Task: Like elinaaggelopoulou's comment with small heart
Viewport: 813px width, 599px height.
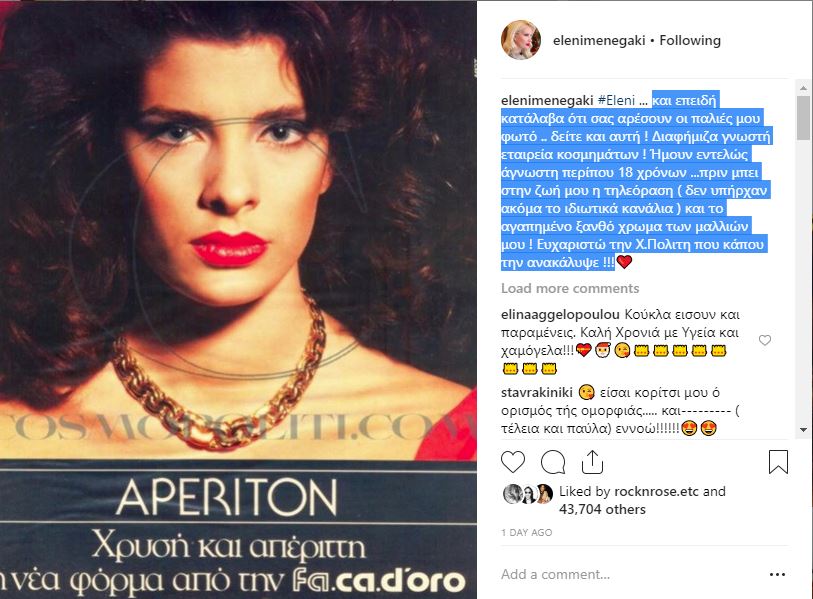Action: pyautogui.click(x=765, y=340)
